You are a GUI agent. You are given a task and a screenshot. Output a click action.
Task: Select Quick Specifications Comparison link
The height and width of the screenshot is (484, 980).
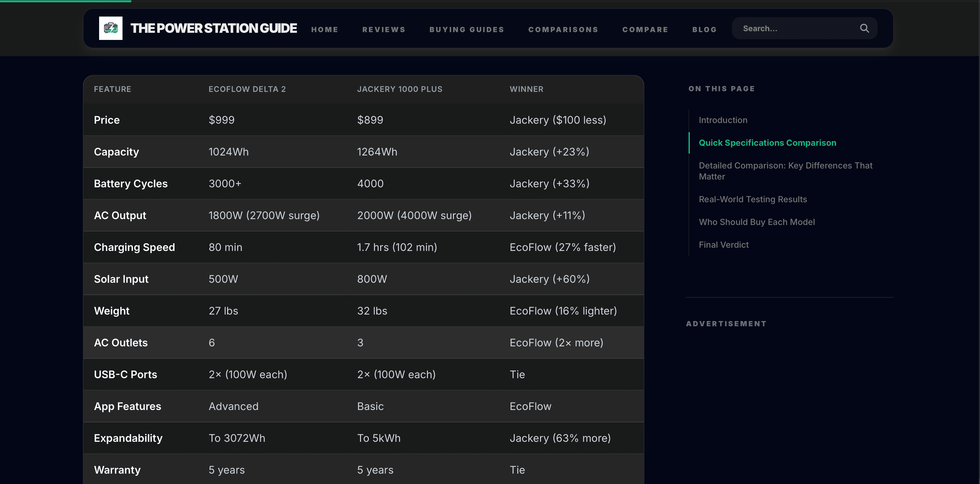[x=767, y=143]
